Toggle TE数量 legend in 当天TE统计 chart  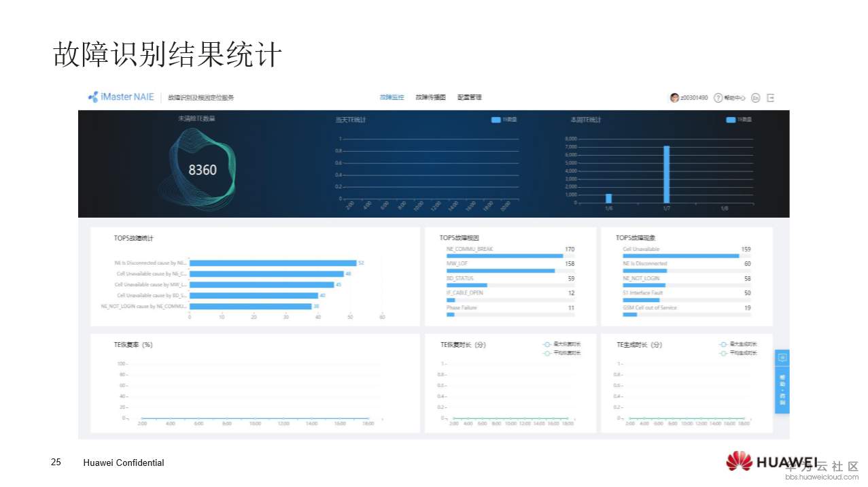tap(504, 119)
